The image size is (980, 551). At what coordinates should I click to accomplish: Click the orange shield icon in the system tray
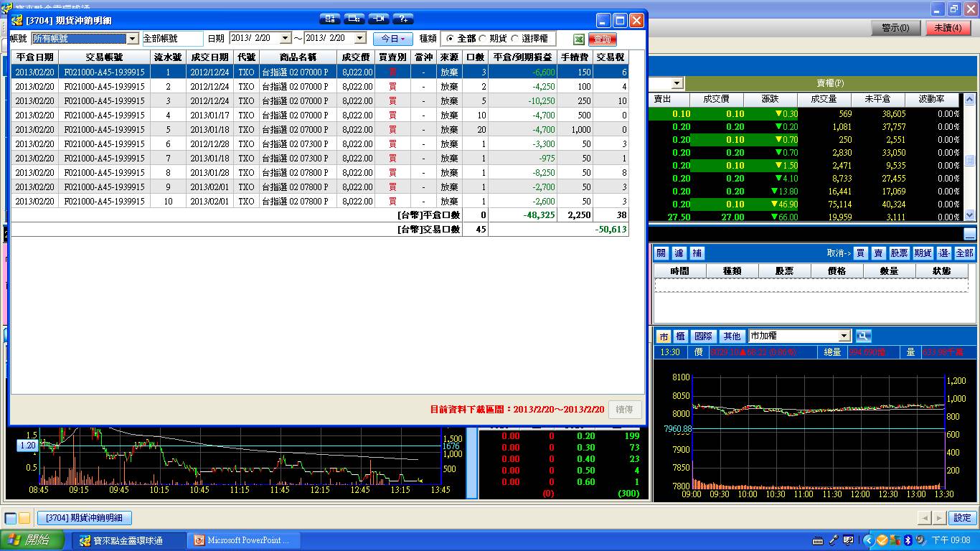coord(882,540)
